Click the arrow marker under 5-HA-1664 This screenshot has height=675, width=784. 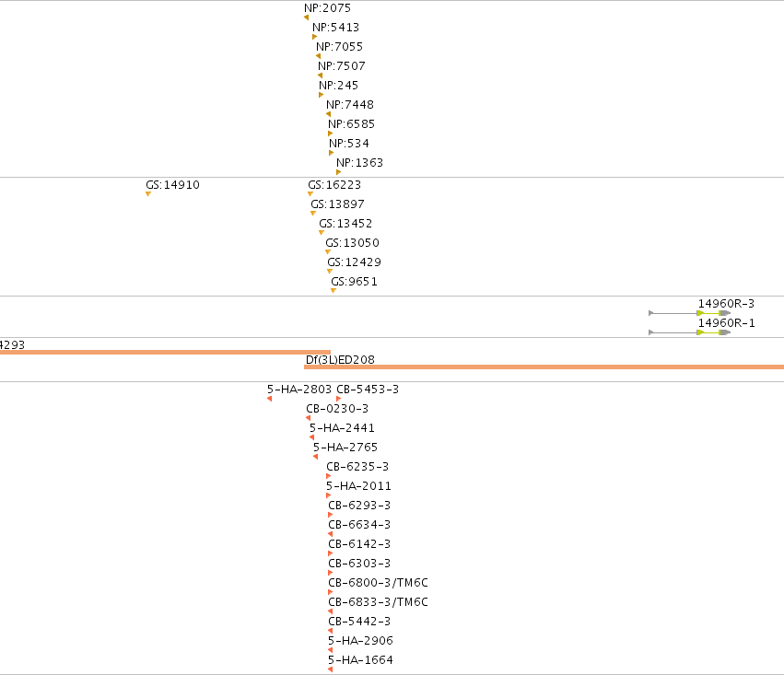[331, 669]
